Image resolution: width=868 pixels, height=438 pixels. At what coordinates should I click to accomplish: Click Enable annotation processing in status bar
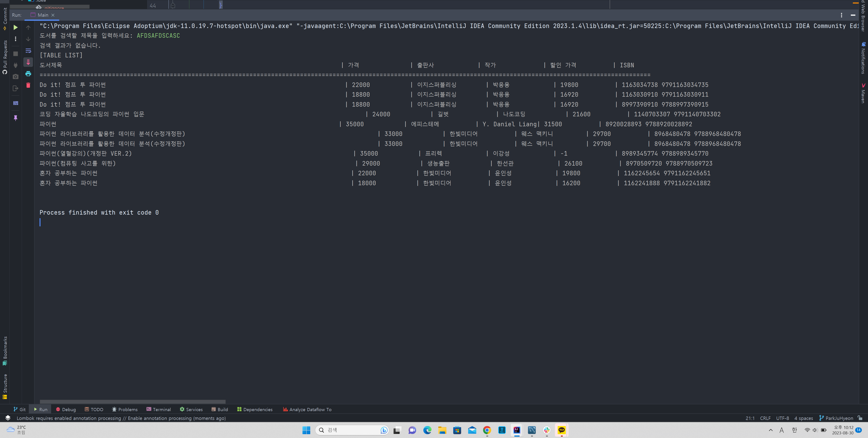(160, 418)
